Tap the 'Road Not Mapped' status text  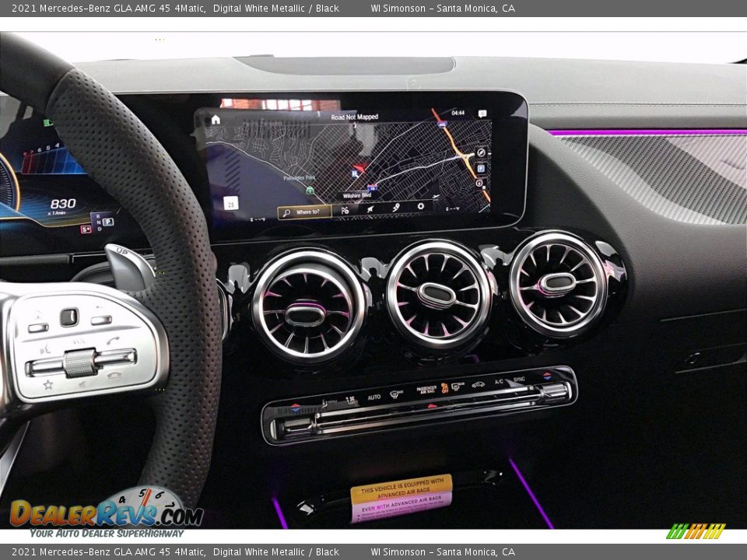tap(355, 117)
